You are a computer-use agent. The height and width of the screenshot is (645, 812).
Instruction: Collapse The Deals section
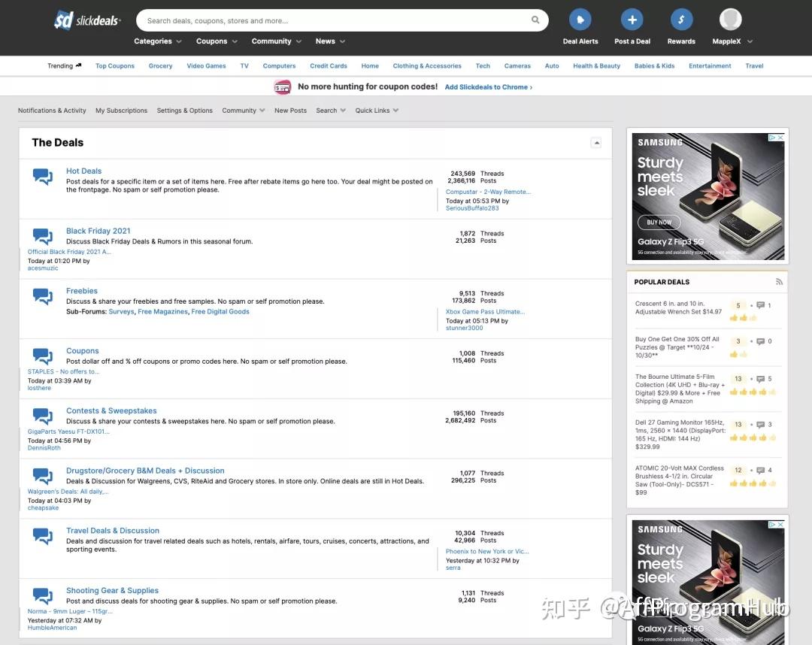[596, 143]
